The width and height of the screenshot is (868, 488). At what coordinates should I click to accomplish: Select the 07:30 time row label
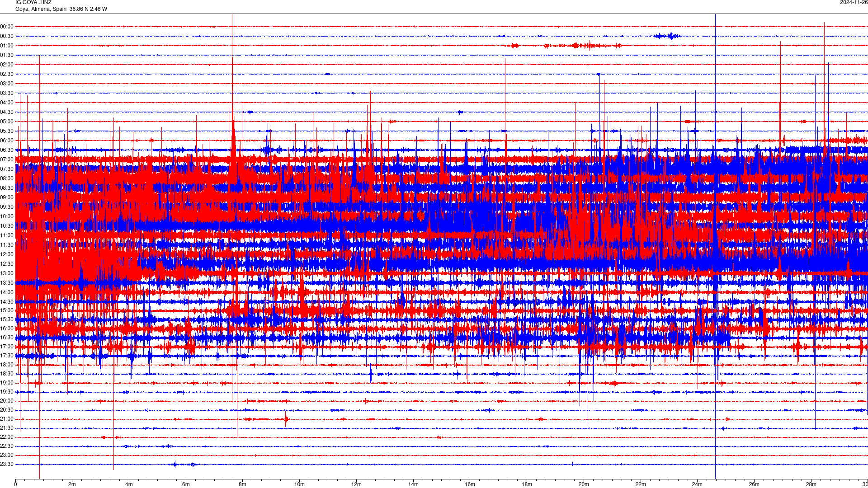7,169
